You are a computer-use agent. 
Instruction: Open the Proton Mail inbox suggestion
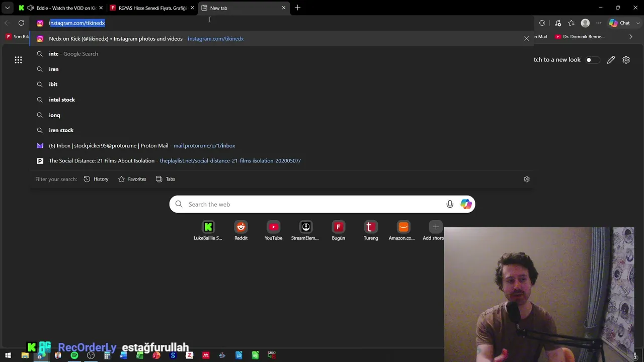(282, 146)
